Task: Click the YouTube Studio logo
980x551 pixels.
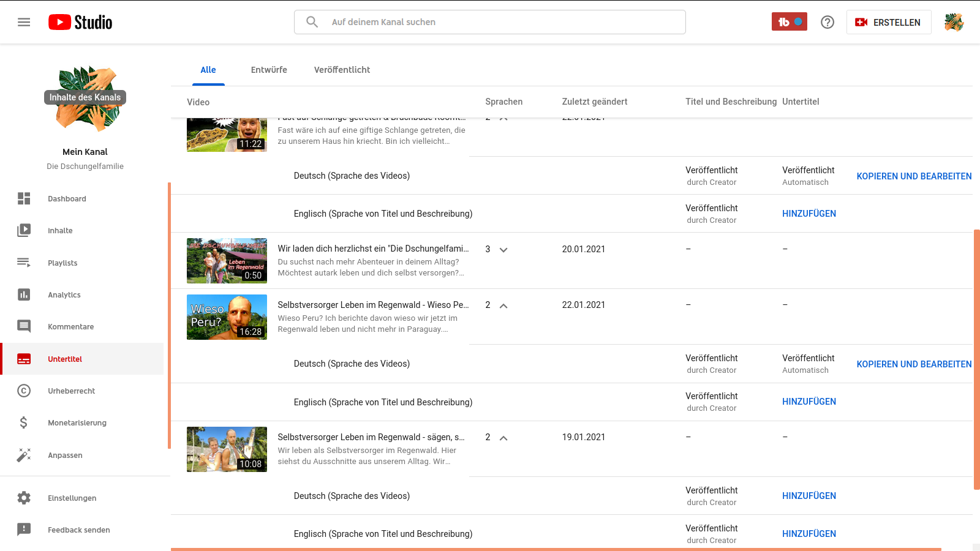Action: [80, 22]
